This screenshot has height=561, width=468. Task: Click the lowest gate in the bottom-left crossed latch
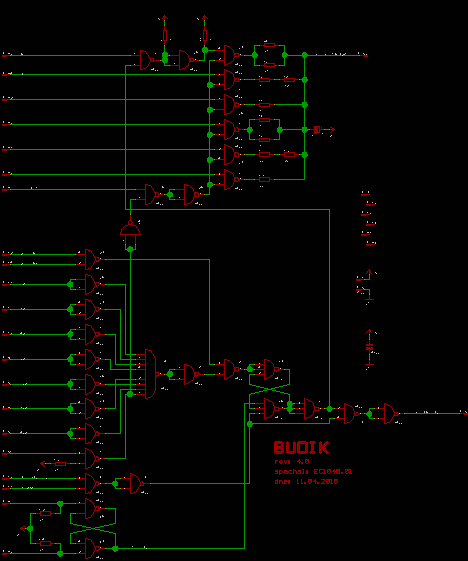point(93,548)
